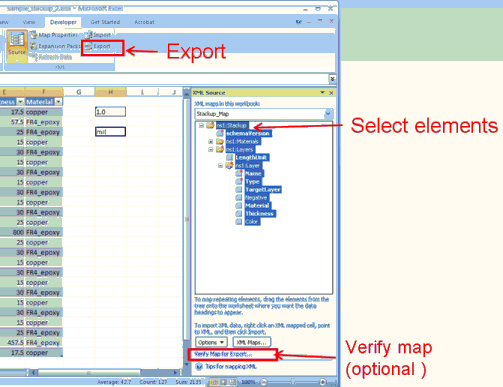Expand the formula bar with the chevron
Image resolution: width=503 pixels, height=387 pixels.
[x=332, y=79]
